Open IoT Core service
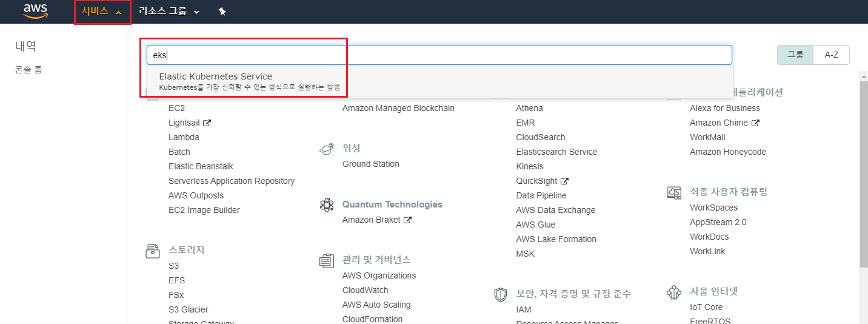 (x=706, y=307)
